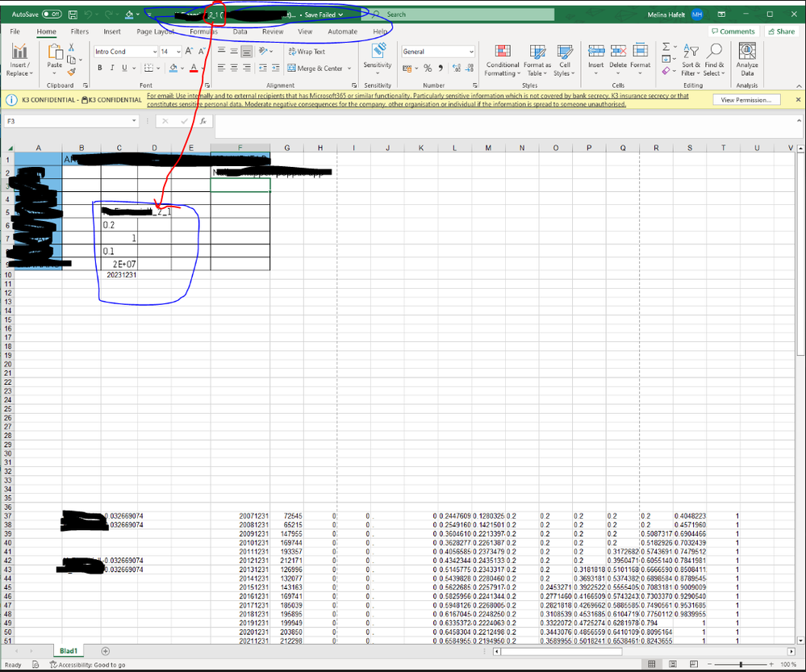Apply Comma Style number format
The image size is (806, 672).
point(441,69)
